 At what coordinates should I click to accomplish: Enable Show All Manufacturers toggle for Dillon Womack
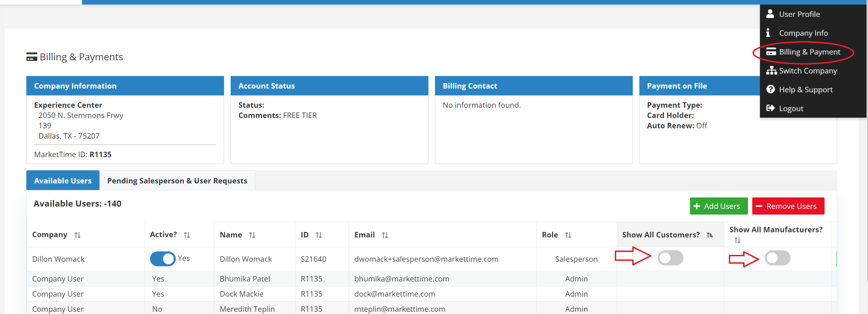(777, 258)
